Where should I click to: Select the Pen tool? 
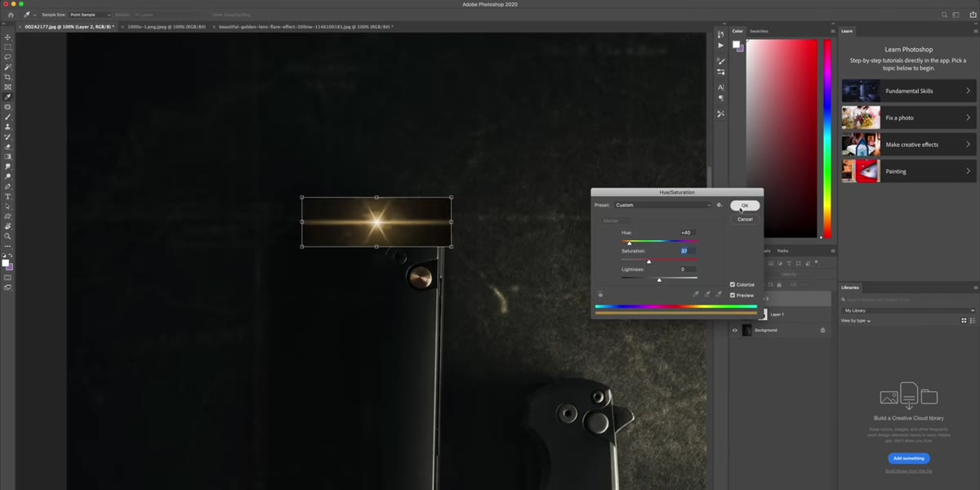click(x=8, y=186)
